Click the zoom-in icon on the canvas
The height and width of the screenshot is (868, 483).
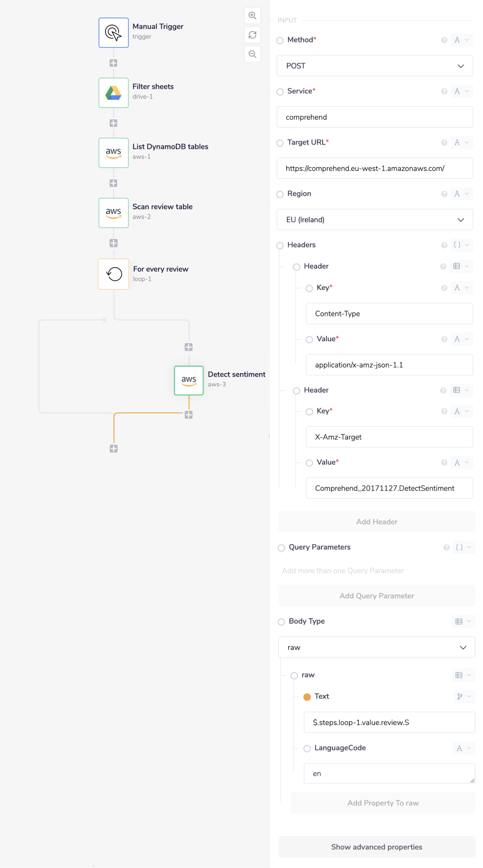tap(252, 15)
